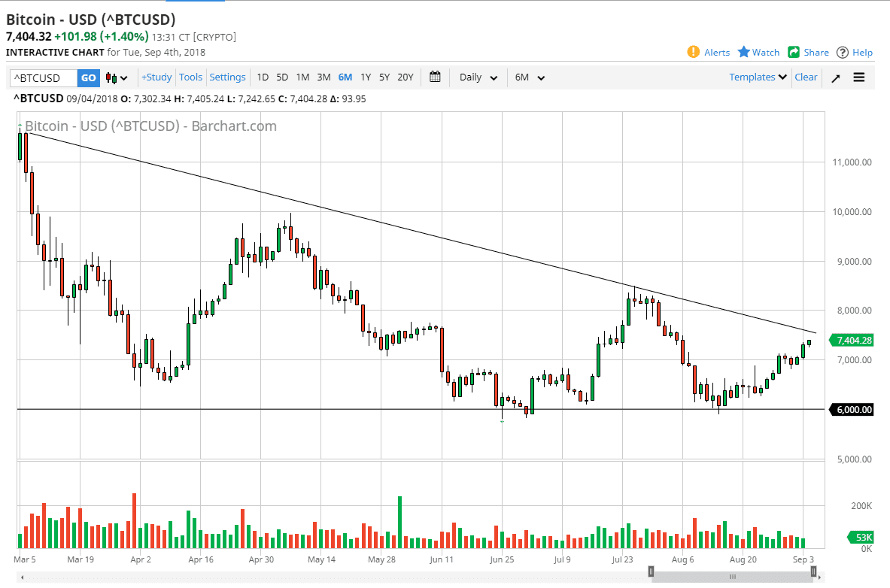Click the pop-out arrow icon
The height and width of the screenshot is (588, 890).
tap(835, 77)
